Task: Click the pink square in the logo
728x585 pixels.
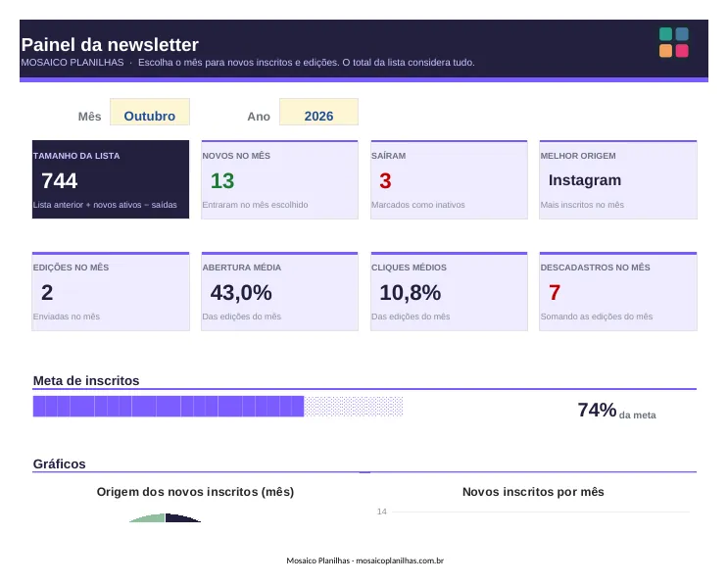Action: tap(682, 51)
